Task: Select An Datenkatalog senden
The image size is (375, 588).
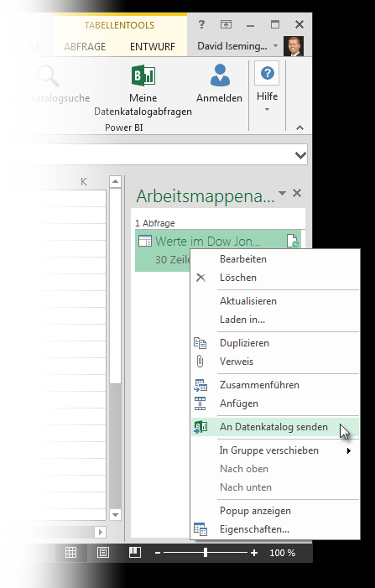Action: click(275, 427)
